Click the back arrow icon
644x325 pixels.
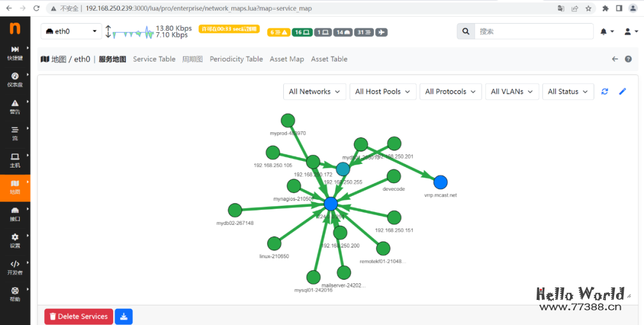[x=615, y=59]
